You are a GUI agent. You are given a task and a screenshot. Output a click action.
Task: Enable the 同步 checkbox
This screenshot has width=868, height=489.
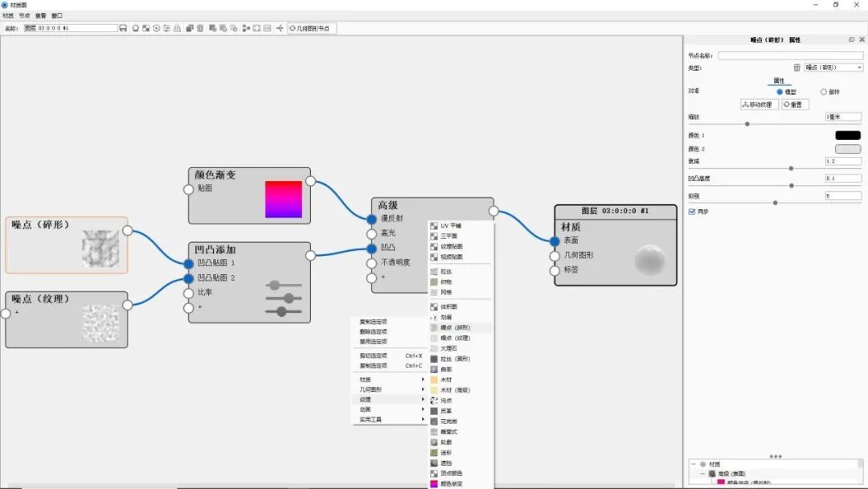point(693,211)
